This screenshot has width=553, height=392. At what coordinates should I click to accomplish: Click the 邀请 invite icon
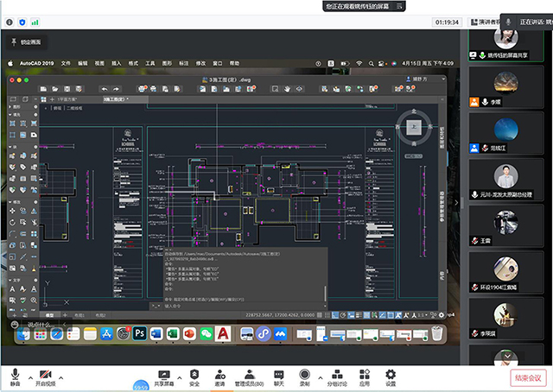[219, 373]
